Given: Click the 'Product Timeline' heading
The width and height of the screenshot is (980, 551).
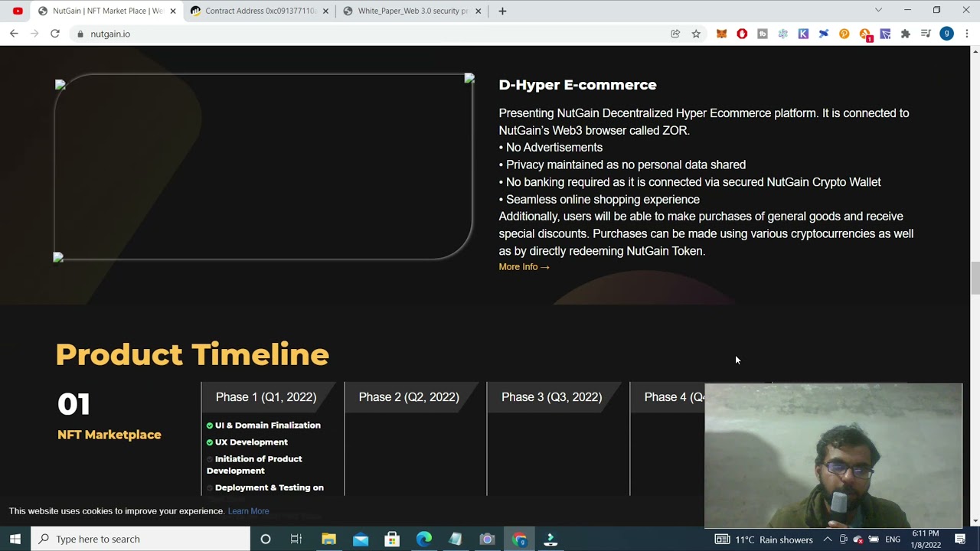Looking at the screenshot, I should 192,354.
